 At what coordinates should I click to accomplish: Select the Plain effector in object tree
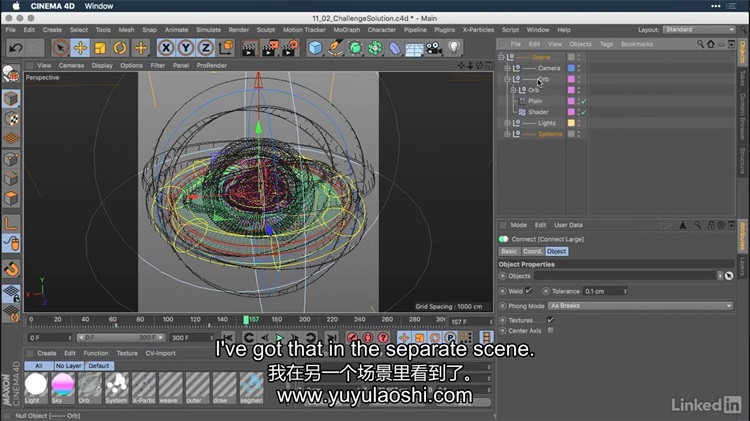(x=535, y=101)
